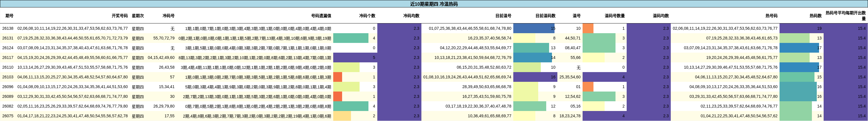Select the '热码号平均每期开出数量' header
This screenshot has height=121, width=868.
point(845,16)
